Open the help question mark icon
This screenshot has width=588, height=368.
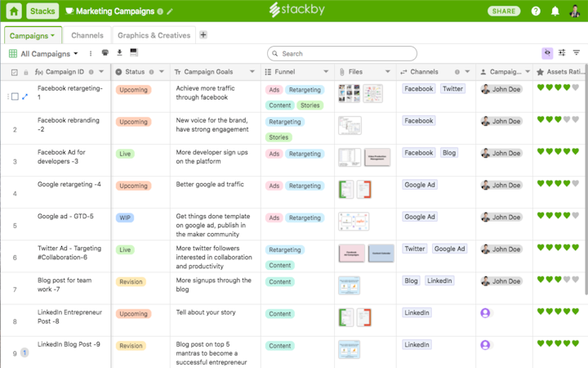536,11
